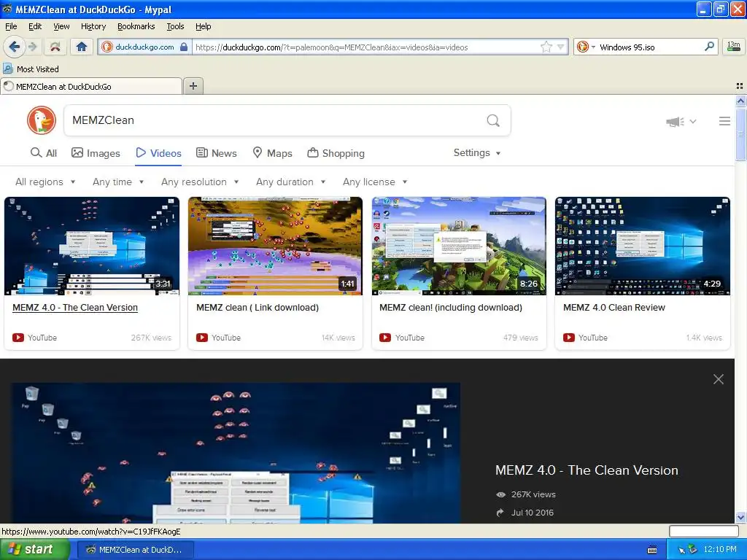Open the 'MEMZ clean! (including download)' title
The image size is (747, 560).
tap(451, 308)
